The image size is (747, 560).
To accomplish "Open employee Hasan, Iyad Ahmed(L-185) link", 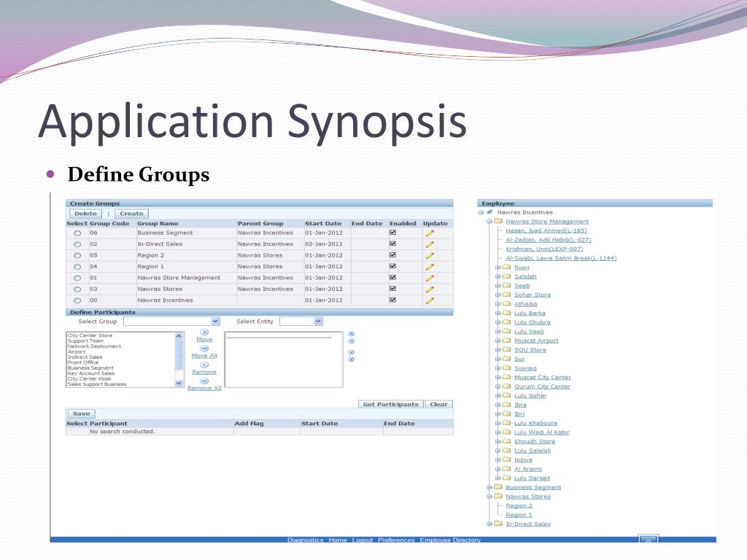I will click(546, 230).
